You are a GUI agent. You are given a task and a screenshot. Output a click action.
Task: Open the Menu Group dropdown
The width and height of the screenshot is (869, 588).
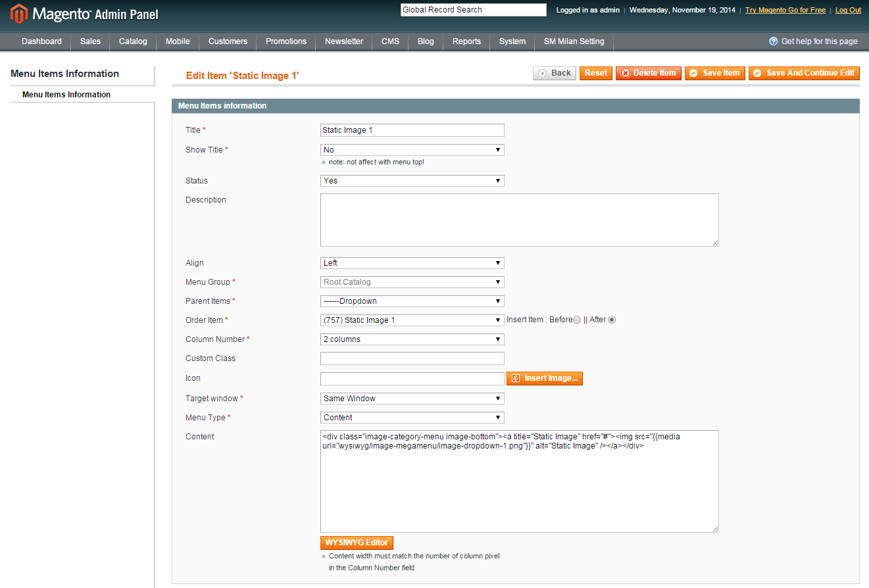point(412,282)
